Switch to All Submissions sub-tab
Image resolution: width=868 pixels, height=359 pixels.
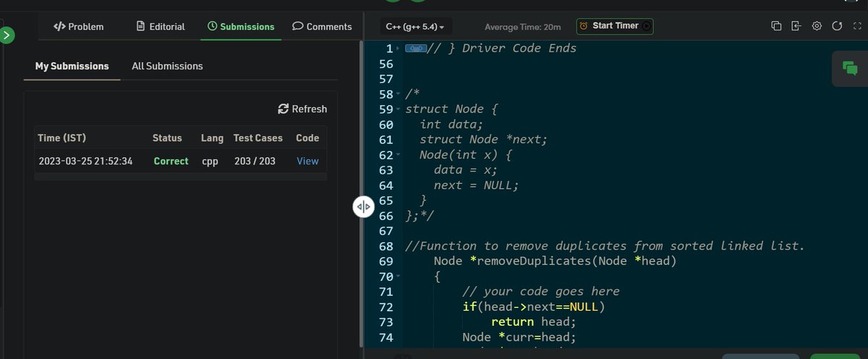coord(167,66)
